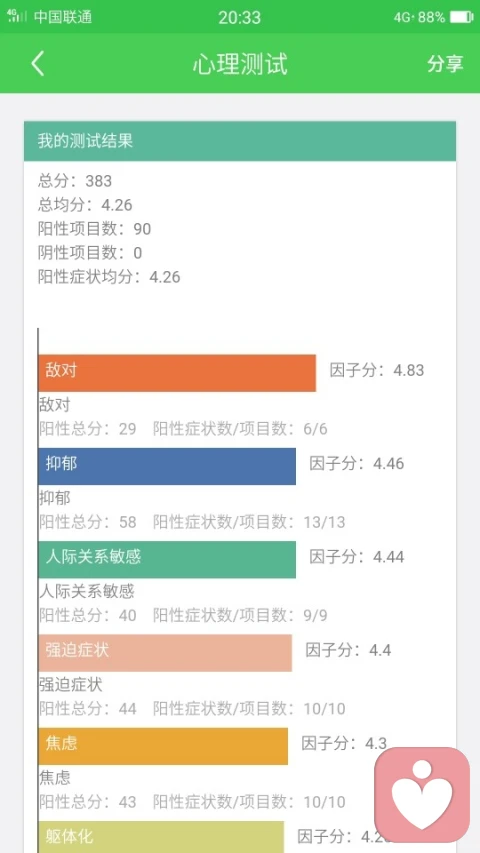Tap the yellow 焦虑 bar

tap(163, 746)
